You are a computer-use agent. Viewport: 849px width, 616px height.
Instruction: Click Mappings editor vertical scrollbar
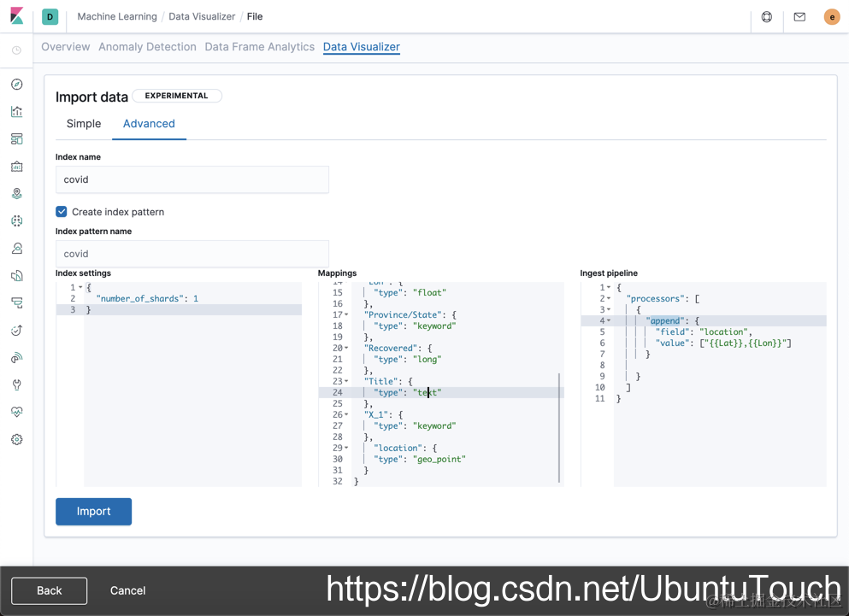[559, 427]
